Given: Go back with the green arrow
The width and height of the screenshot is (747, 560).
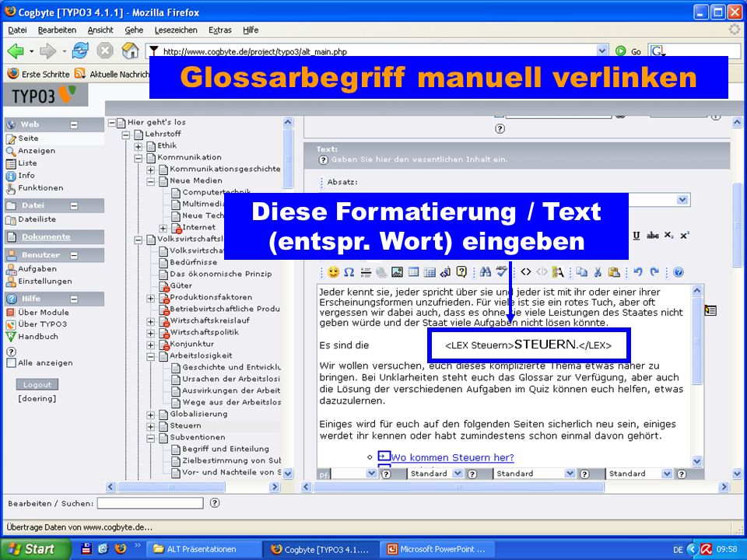Looking at the screenshot, I should click(x=16, y=51).
